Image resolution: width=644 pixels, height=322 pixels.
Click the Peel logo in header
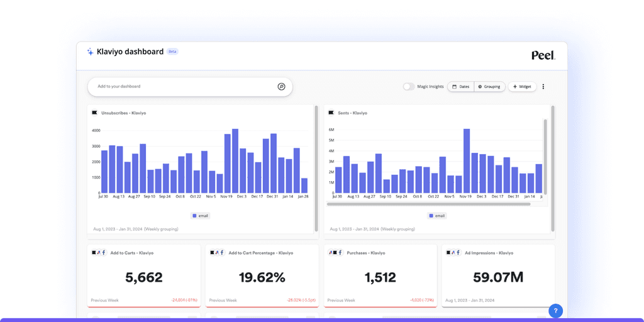(543, 55)
